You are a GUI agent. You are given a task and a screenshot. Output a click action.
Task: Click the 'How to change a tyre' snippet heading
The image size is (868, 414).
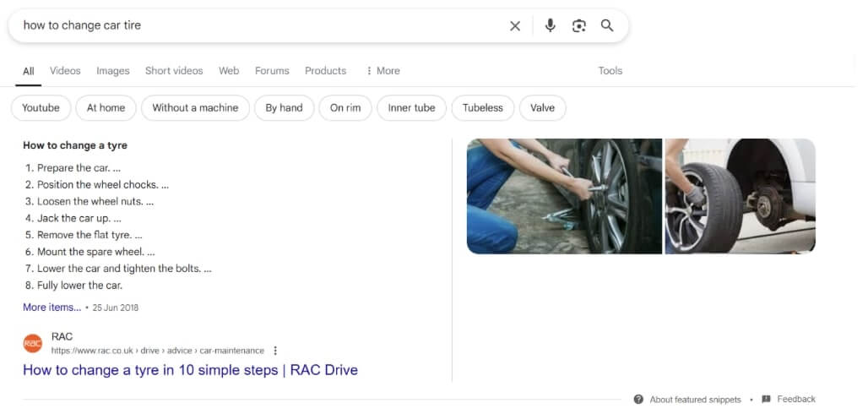click(75, 146)
